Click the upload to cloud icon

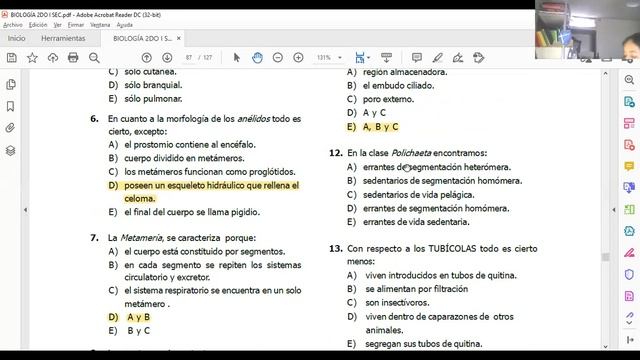click(x=53, y=58)
